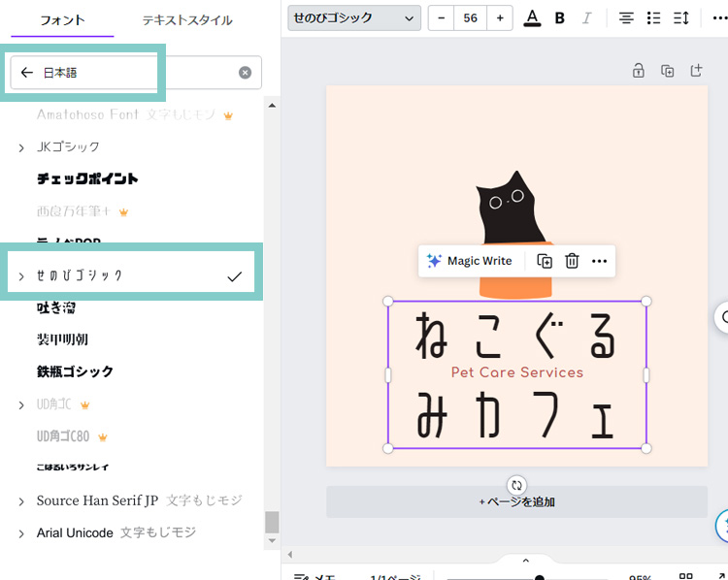Select the JKゴシック font
This screenshot has height=580, width=728.
[68, 147]
